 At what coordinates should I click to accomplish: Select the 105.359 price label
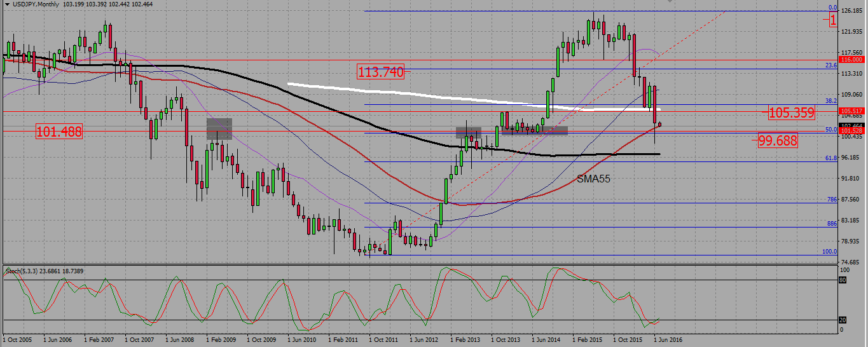[791, 113]
